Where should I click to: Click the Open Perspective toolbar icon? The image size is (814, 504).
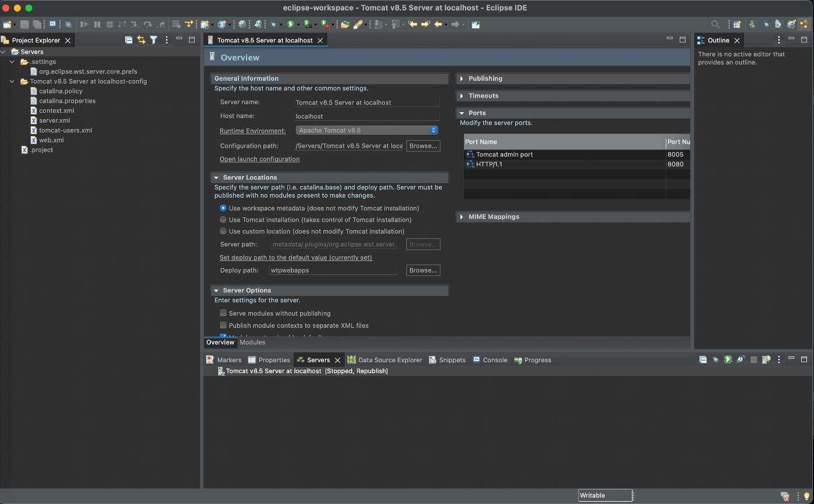(x=737, y=24)
